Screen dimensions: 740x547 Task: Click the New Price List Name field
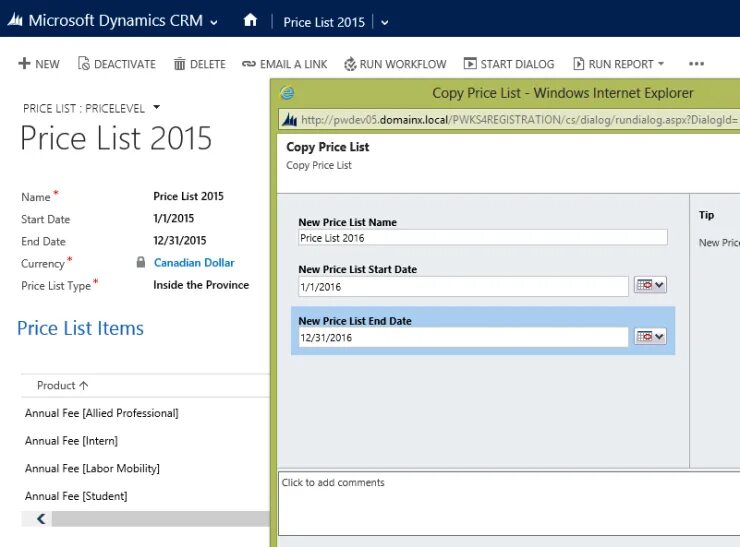(483, 237)
